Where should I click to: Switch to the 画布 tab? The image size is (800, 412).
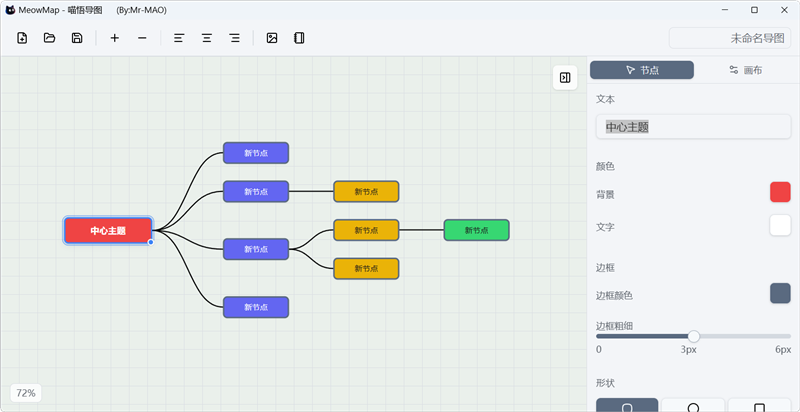(x=745, y=70)
